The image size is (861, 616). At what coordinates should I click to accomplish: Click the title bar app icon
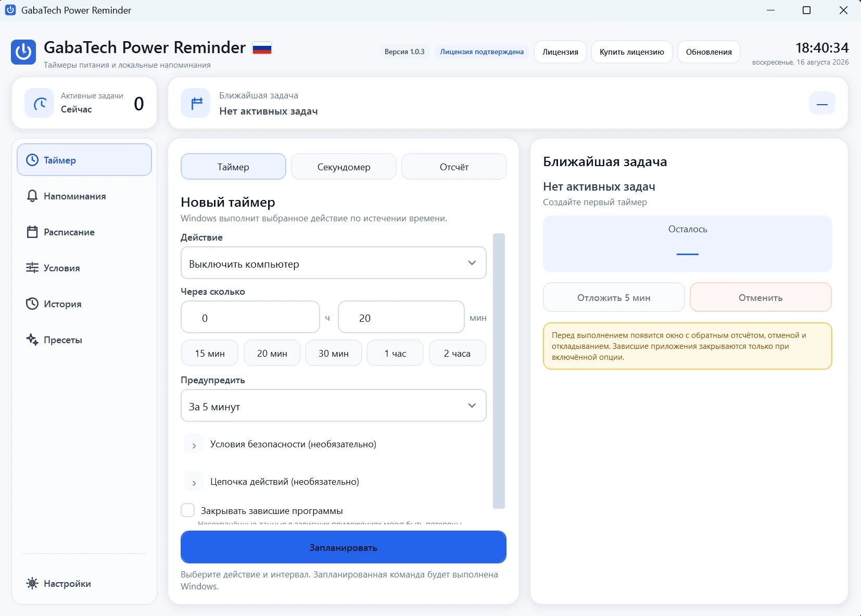coord(10,10)
